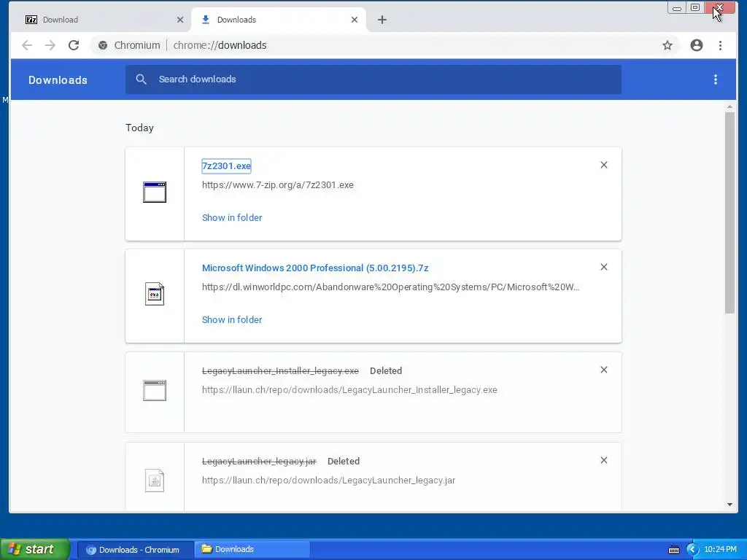Maximize the Chromium window
This screenshot has width=747, height=560.
click(695, 7)
